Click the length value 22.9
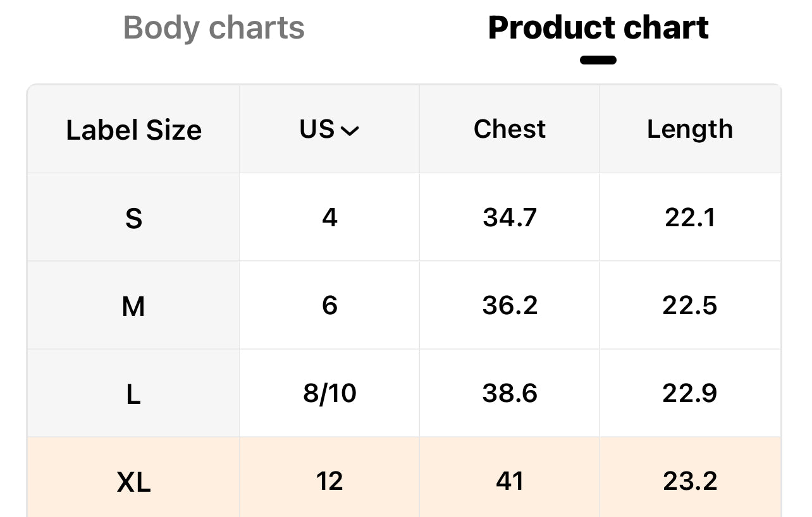 tap(689, 393)
